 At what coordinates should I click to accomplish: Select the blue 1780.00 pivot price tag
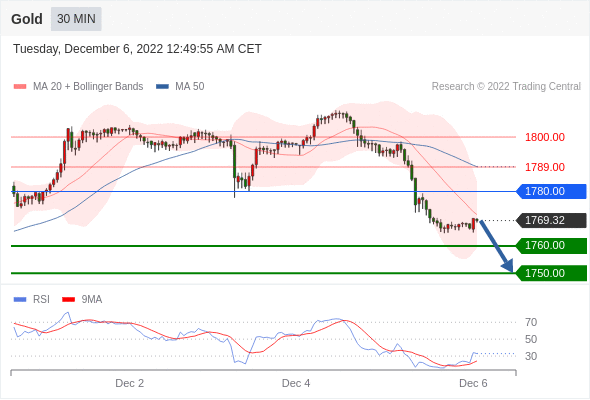pyautogui.click(x=551, y=192)
